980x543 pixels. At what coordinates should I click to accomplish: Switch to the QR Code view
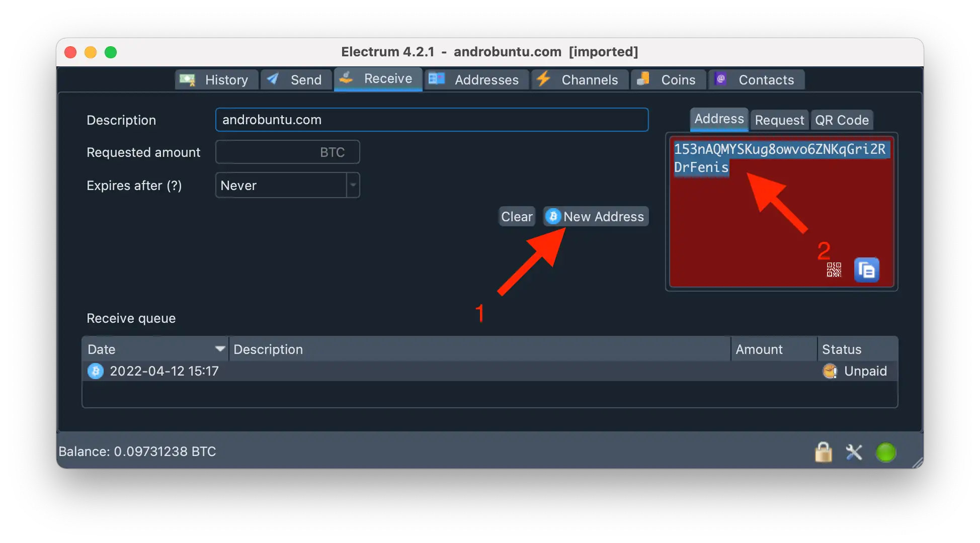(842, 120)
